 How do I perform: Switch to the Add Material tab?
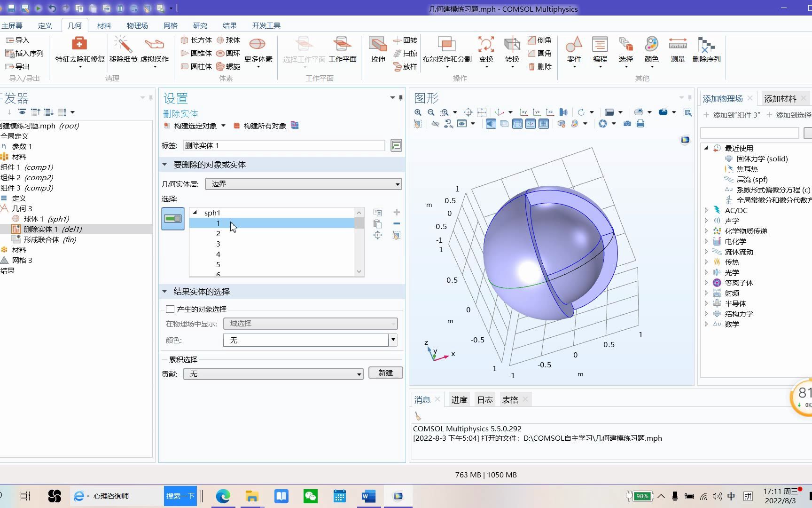(x=780, y=99)
